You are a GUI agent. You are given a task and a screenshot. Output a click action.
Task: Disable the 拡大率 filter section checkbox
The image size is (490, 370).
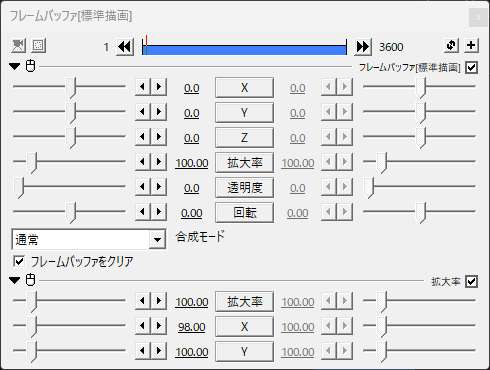point(472,282)
